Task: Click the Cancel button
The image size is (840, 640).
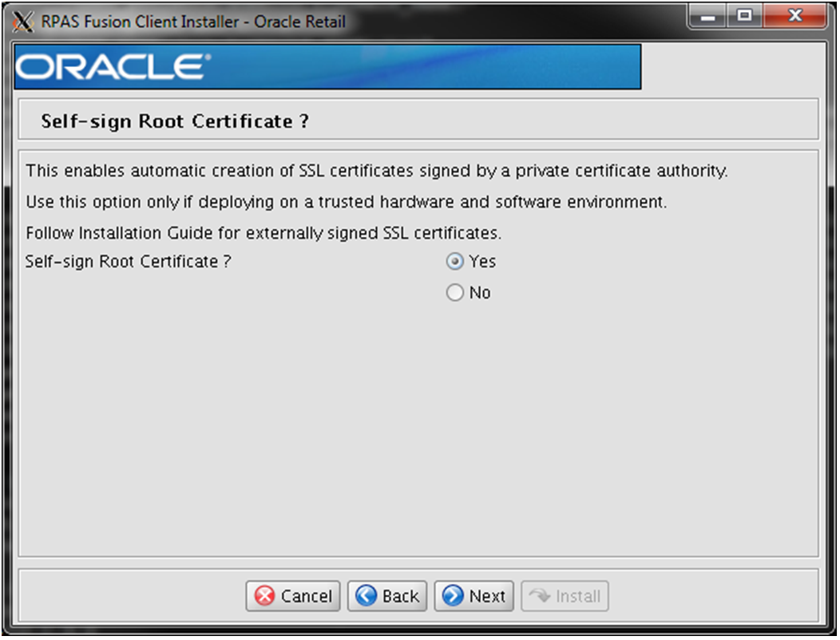Action: 293,595
